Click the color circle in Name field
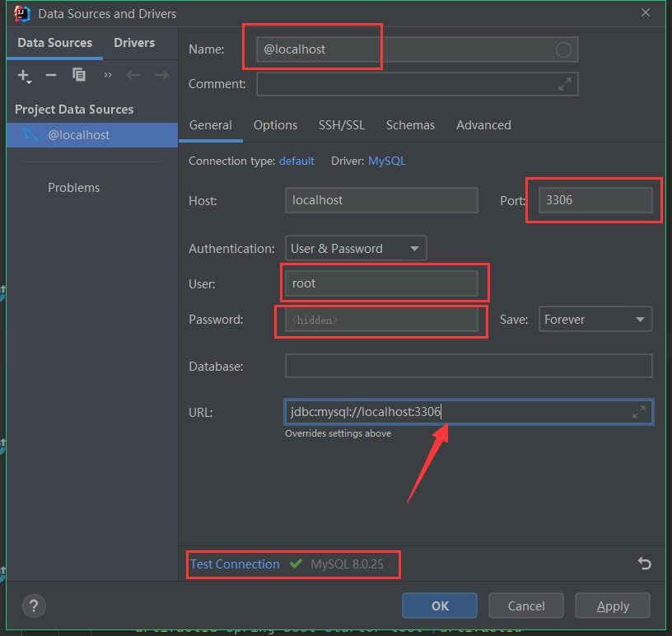The height and width of the screenshot is (636, 672). click(563, 49)
